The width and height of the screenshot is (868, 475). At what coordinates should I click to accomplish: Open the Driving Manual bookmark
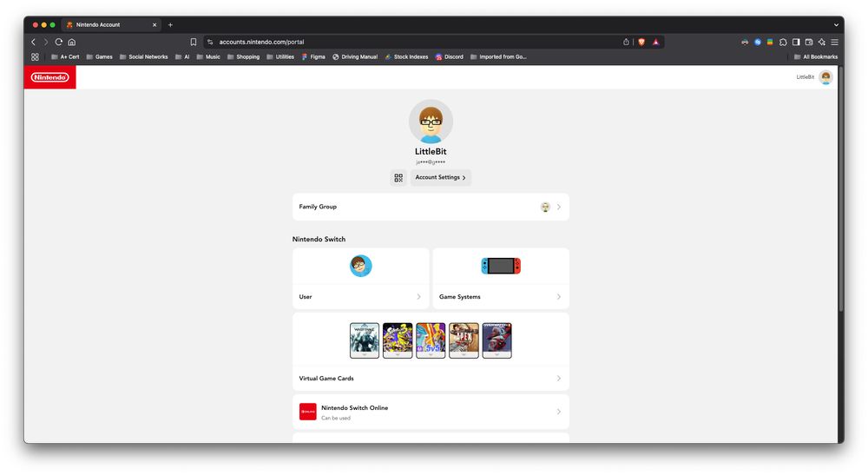click(x=355, y=57)
